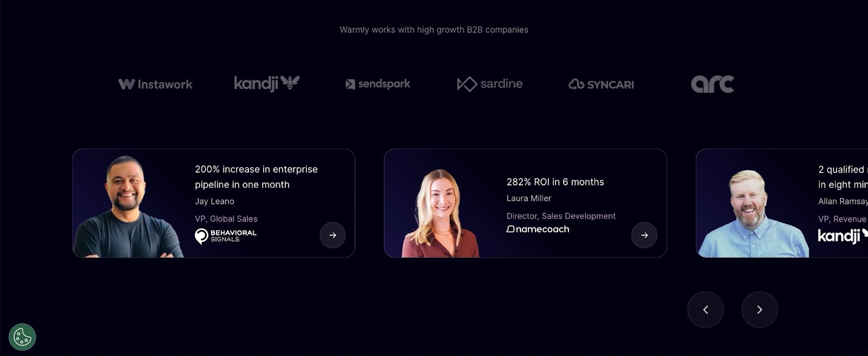Click Allan Ramsay's photo
868x356 pixels.
point(752,213)
